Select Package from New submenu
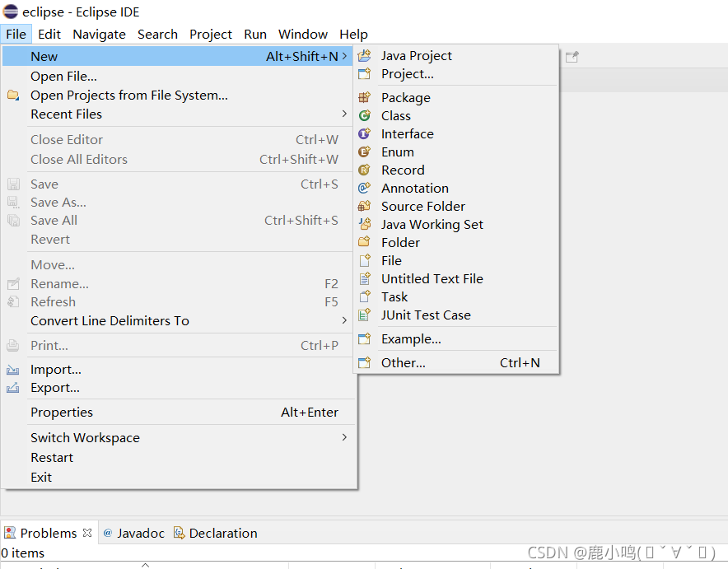This screenshot has width=728, height=569. click(456, 97)
